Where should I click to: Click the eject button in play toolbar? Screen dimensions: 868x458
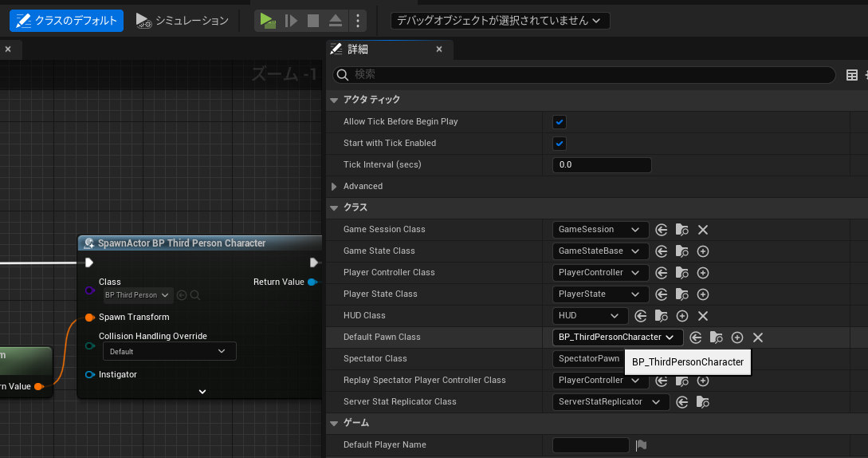tap(336, 21)
